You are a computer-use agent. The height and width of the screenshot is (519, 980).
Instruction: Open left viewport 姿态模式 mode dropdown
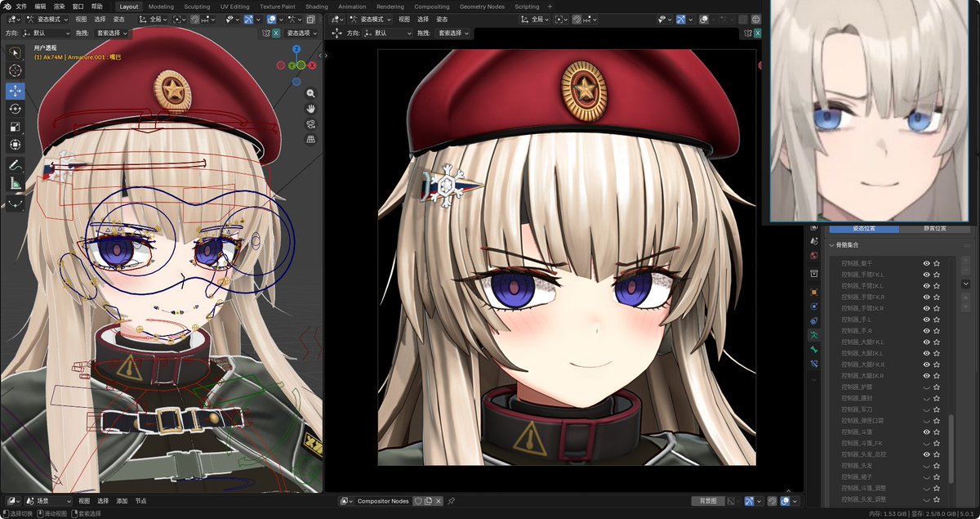(49, 18)
